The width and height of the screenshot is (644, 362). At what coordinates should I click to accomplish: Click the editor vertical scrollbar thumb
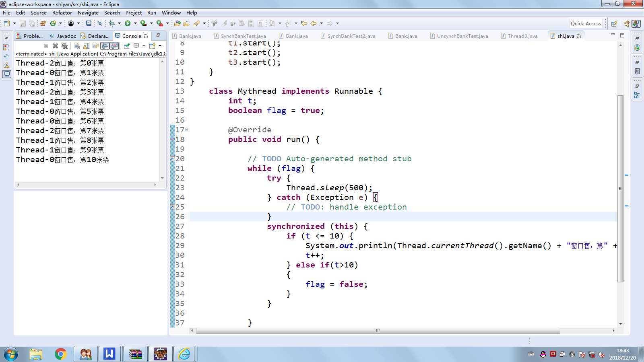tap(620, 188)
